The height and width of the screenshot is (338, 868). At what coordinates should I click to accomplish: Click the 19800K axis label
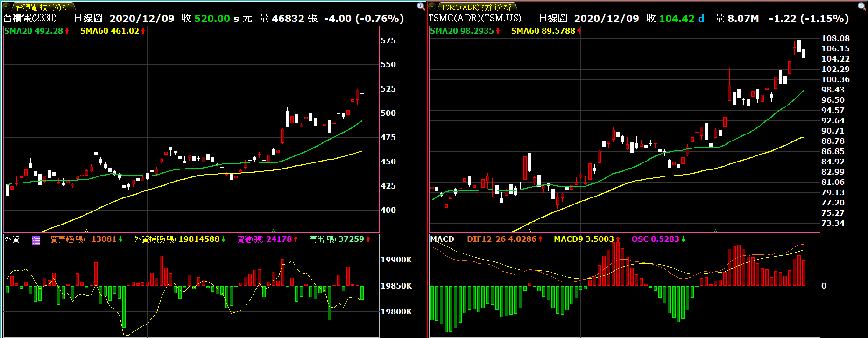click(396, 311)
